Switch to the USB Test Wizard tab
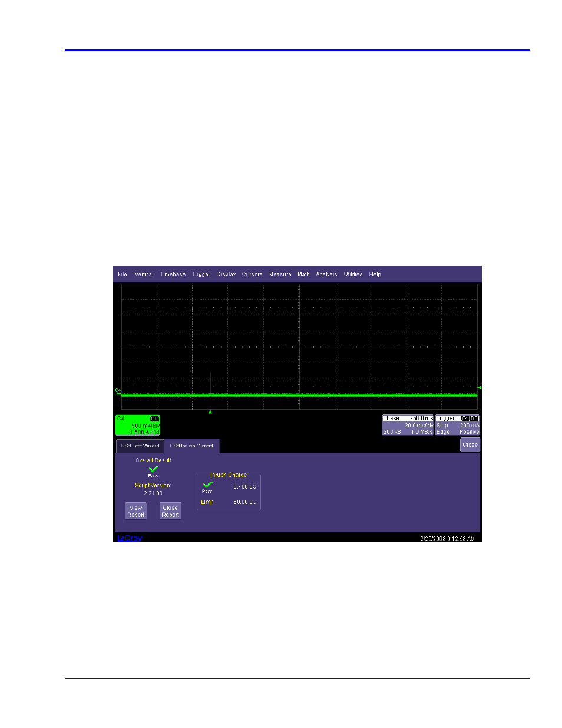 click(140, 446)
